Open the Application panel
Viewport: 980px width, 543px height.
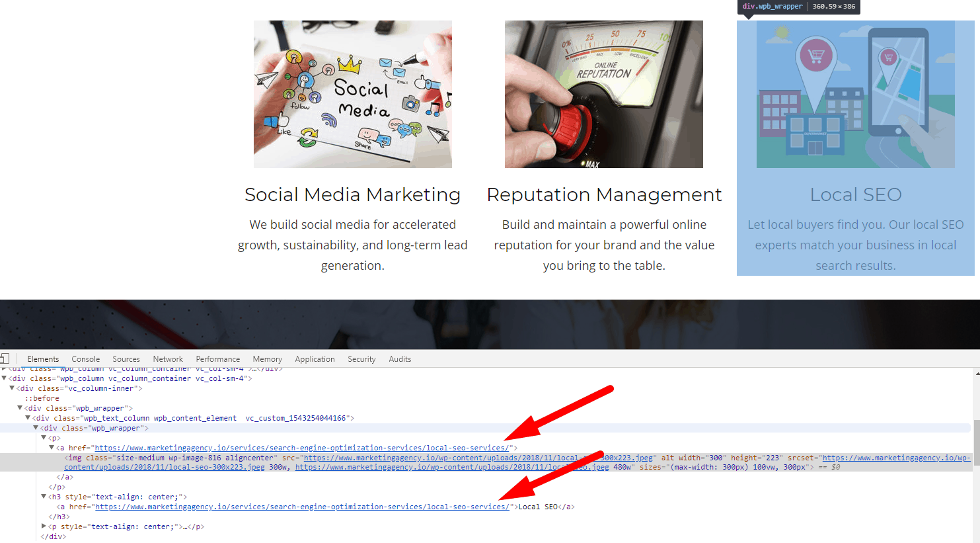coord(315,358)
